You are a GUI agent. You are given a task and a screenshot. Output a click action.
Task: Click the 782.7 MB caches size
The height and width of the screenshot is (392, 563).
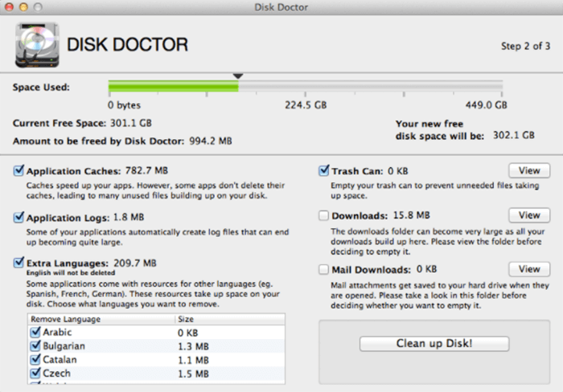(x=146, y=170)
